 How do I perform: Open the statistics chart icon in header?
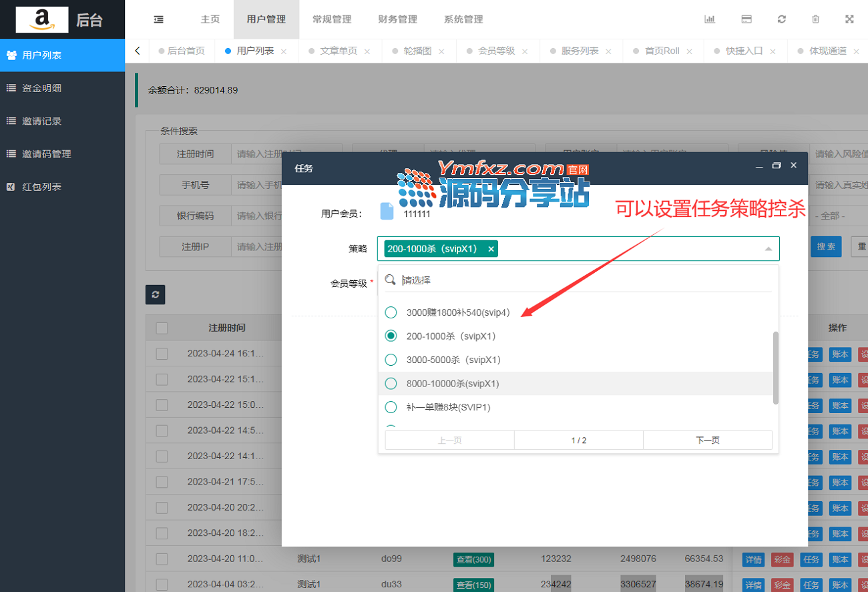click(710, 19)
